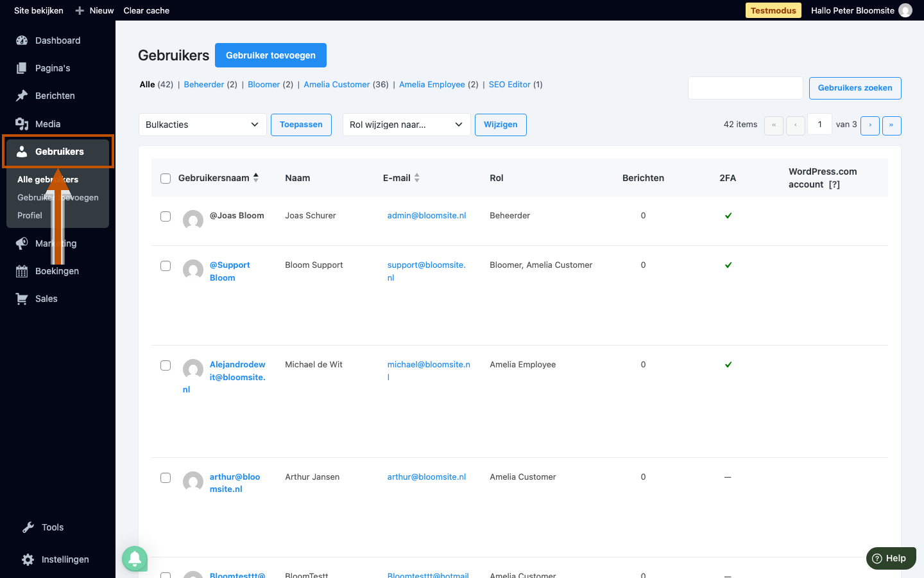Click the support@bloomsite.nl email link

pyautogui.click(x=427, y=271)
